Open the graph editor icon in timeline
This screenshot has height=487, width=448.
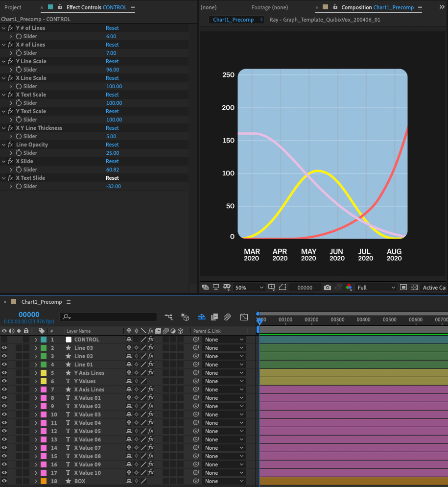click(x=244, y=317)
